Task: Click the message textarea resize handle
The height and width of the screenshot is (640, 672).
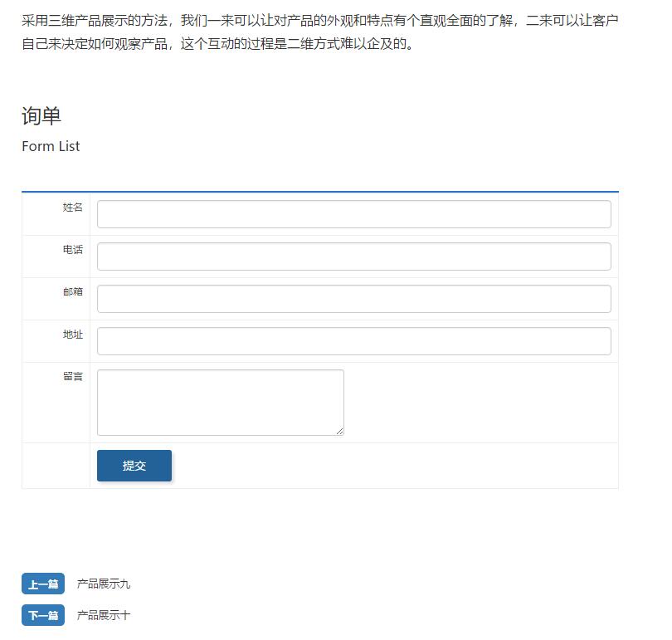Action: [339, 431]
